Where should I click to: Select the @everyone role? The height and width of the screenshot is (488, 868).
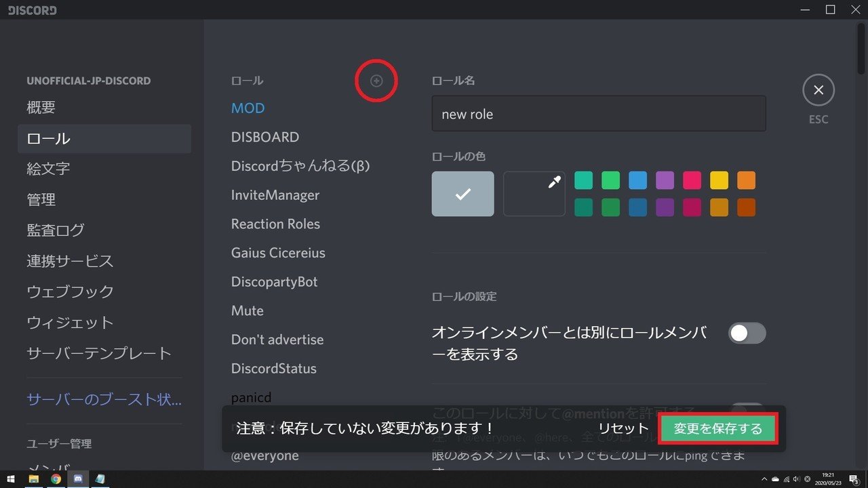[264, 456]
